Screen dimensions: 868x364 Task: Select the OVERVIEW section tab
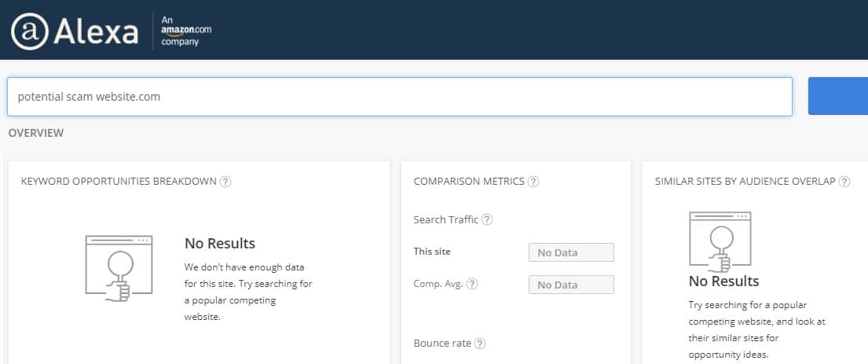(x=36, y=133)
